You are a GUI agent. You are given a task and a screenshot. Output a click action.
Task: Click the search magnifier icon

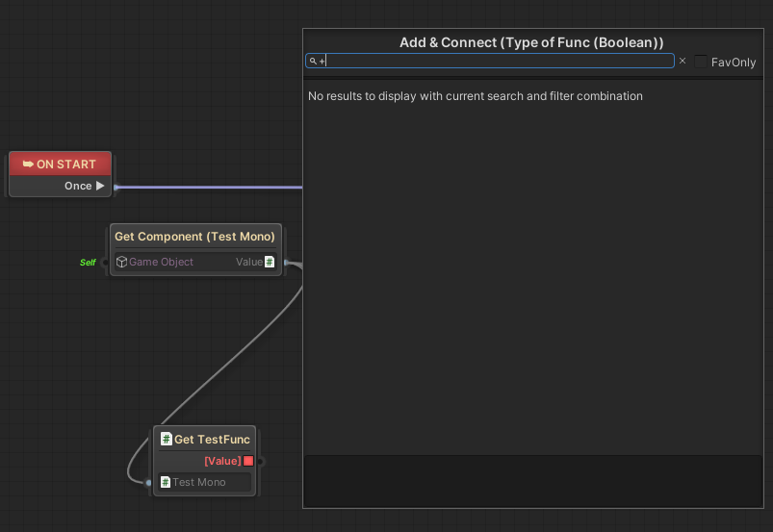pos(313,61)
